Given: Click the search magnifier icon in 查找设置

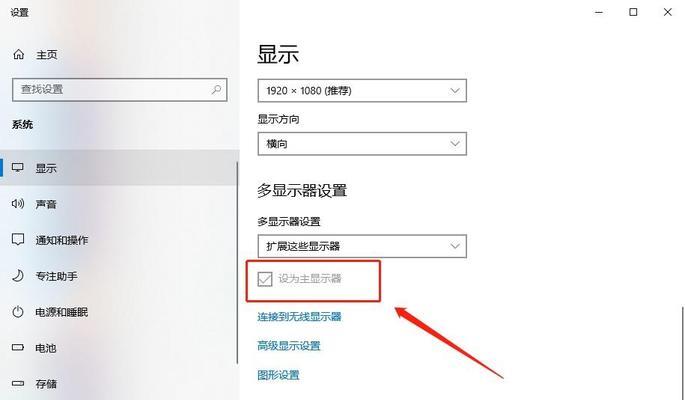Looking at the screenshot, I should pyautogui.click(x=216, y=90).
